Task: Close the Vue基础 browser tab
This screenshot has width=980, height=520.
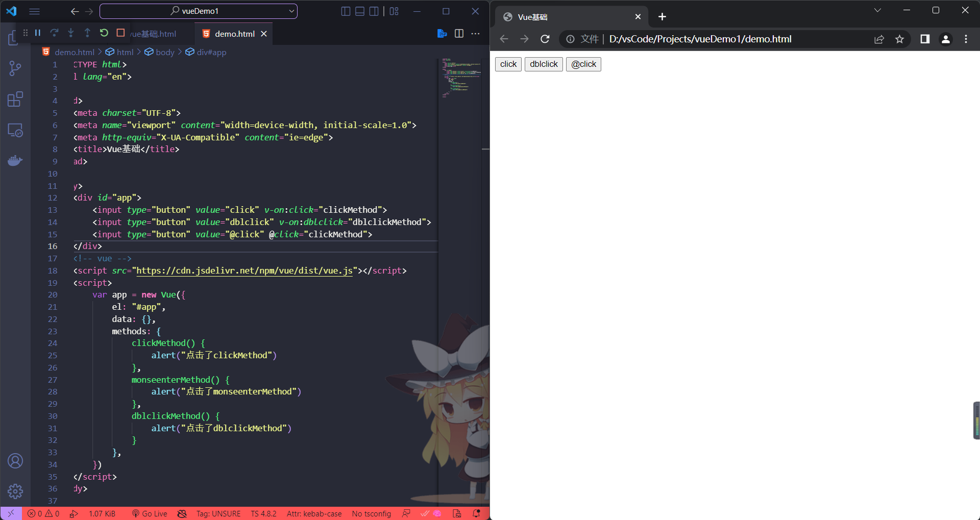Action: pos(638,17)
